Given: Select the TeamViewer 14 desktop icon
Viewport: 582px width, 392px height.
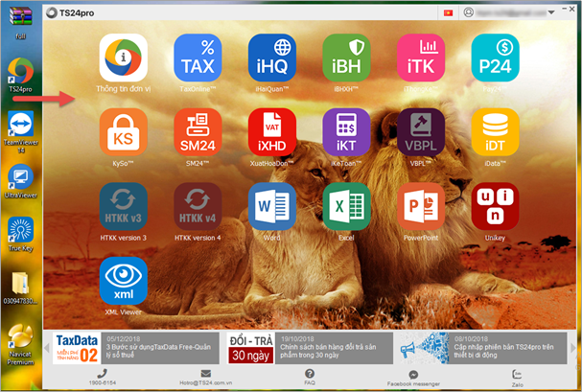Looking at the screenshot, I should pos(21,131).
